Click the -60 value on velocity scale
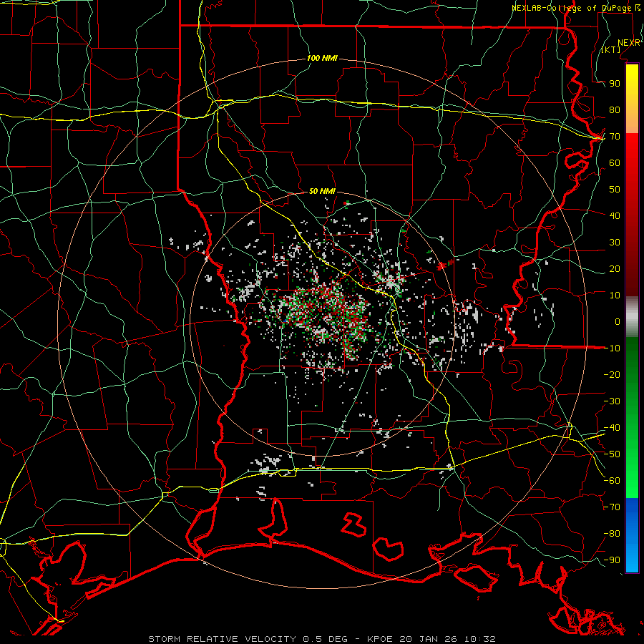The height and width of the screenshot is (644, 644). point(612,481)
